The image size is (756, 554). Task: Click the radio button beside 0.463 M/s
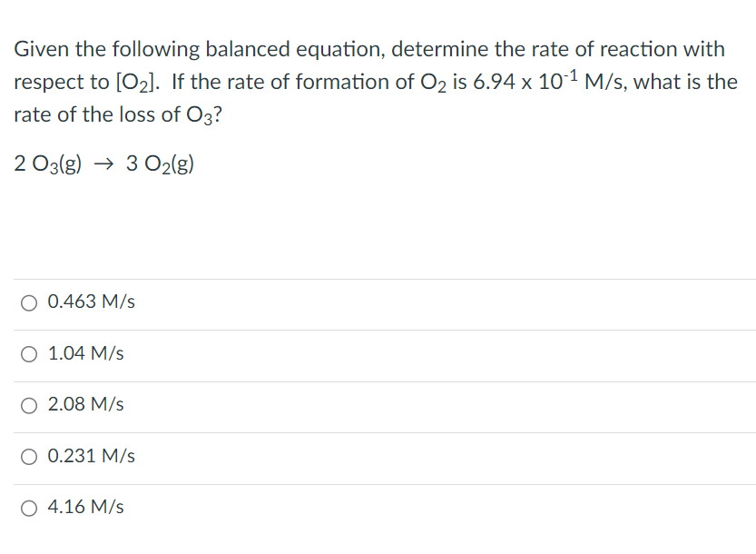click(28, 302)
